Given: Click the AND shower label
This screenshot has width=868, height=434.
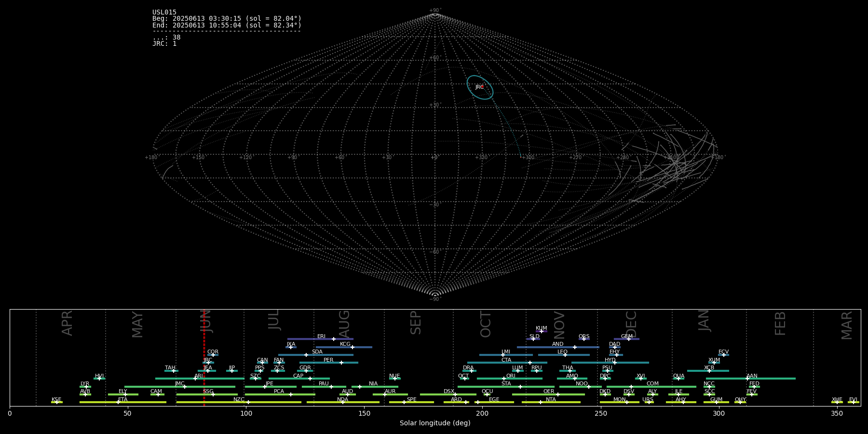Looking at the screenshot, I should click(557, 344).
